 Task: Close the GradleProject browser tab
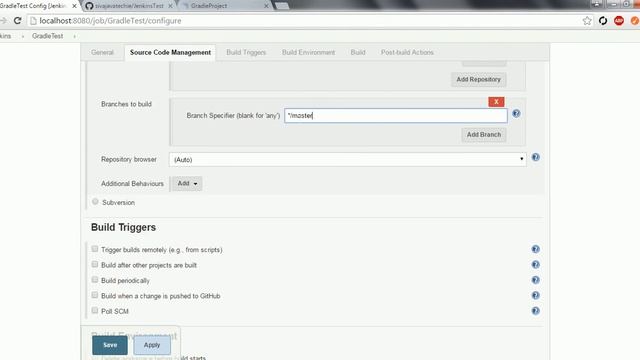tap(266, 6)
